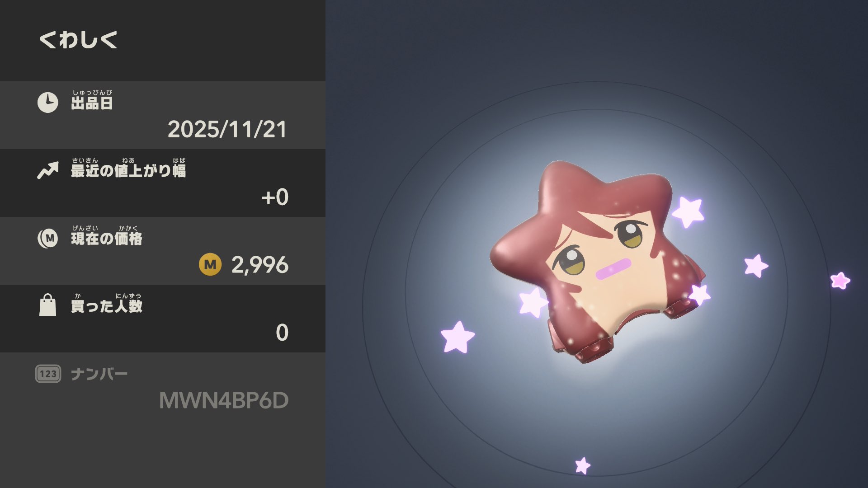Screen dimensions: 868x488
Task: Click the gold M coin before 2,996
Action: click(210, 265)
